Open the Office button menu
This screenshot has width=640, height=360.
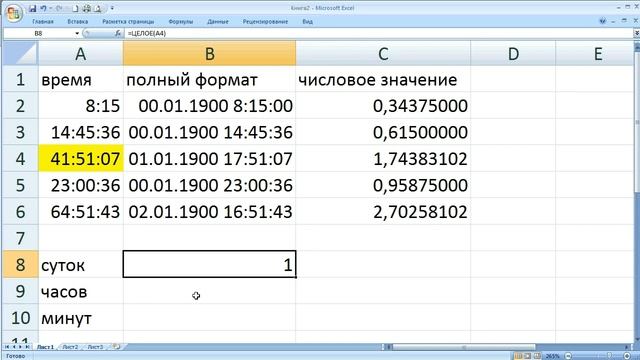pyautogui.click(x=13, y=13)
